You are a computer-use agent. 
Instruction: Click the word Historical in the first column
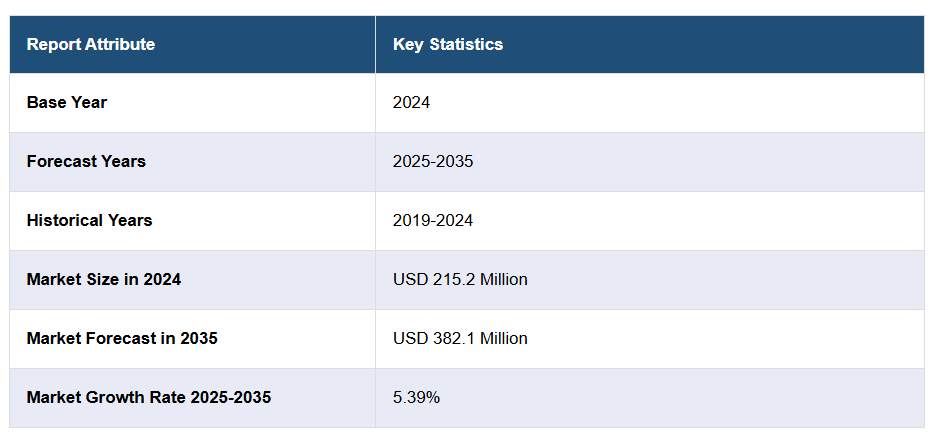coord(66,220)
